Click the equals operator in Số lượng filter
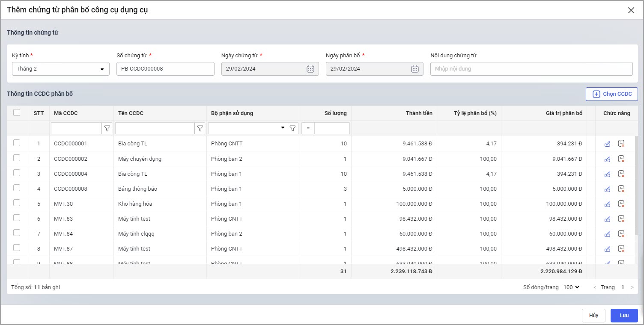 click(308, 128)
